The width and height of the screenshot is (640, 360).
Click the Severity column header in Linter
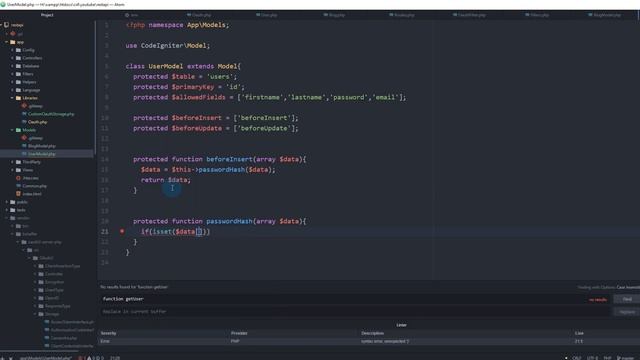point(108,333)
